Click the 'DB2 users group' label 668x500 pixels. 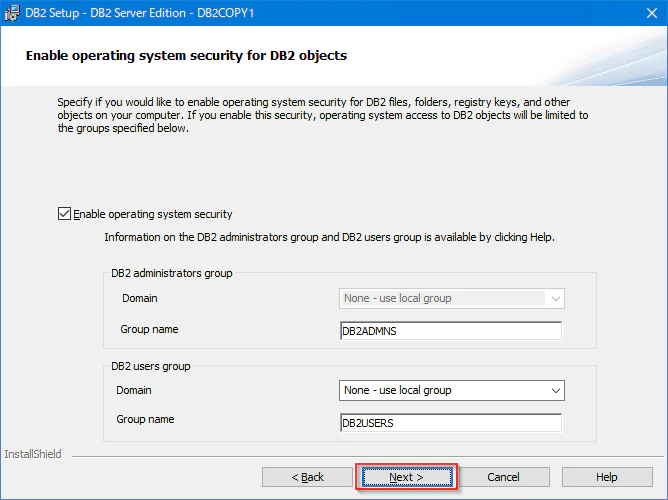(151, 366)
